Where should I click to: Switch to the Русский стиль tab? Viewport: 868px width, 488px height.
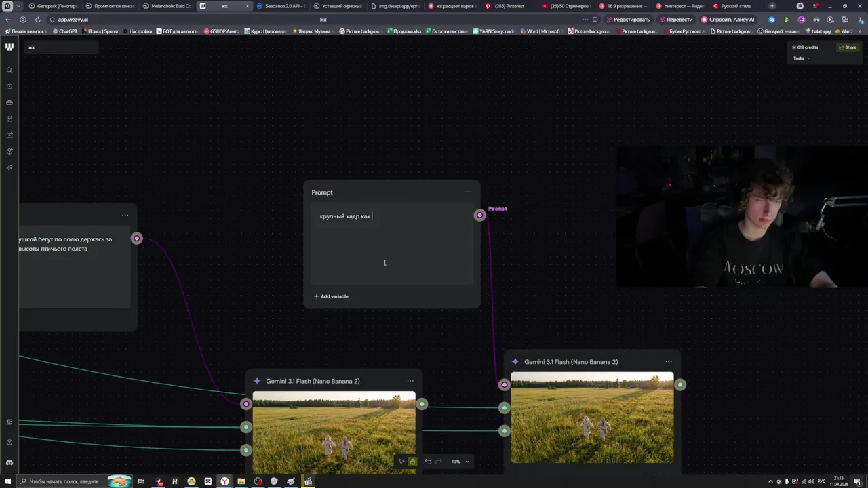click(x=736, y=6)
